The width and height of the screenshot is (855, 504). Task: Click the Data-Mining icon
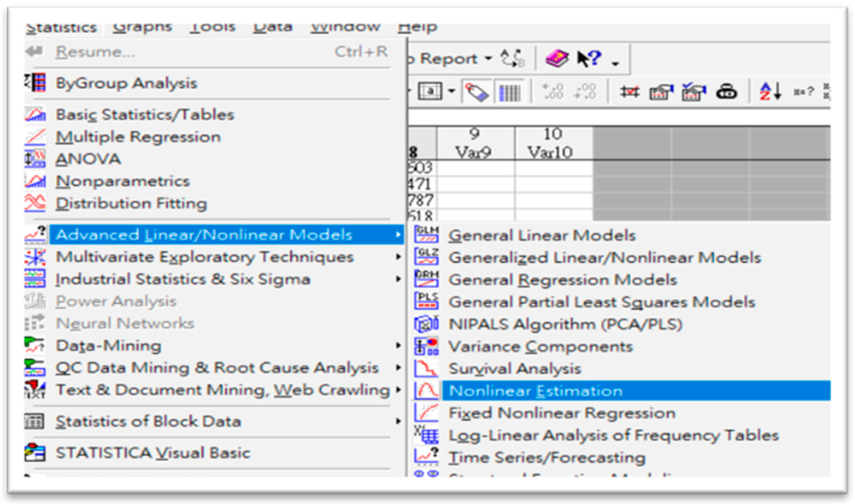(x=35, y=345)
